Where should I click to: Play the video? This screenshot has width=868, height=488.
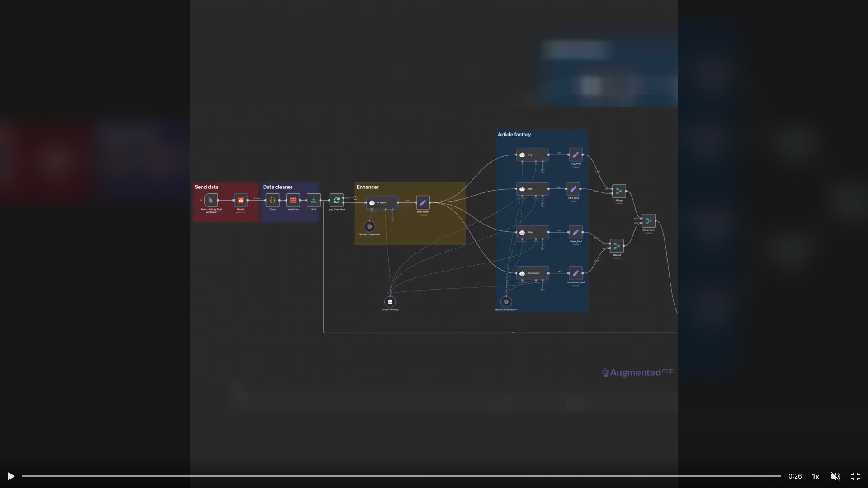point(11,476)
